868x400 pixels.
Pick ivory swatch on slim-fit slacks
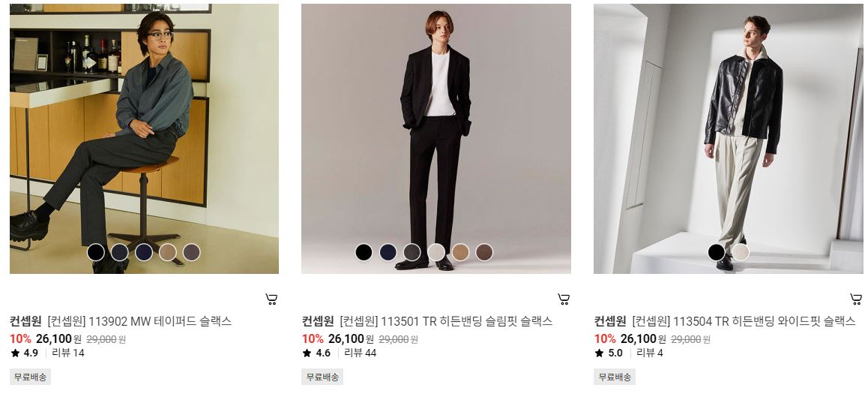[x=436, y=253]
